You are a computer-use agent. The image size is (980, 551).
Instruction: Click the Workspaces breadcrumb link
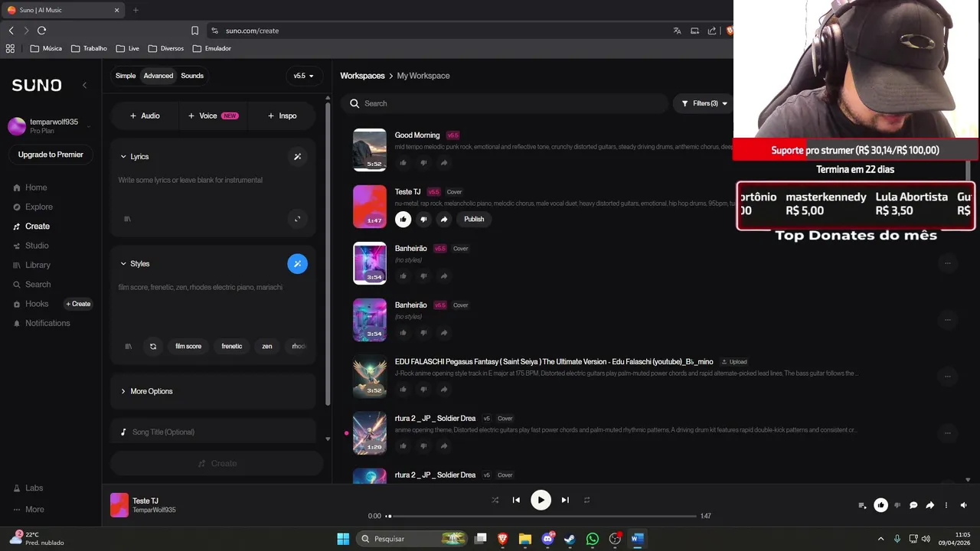pyautogui.click(x=362, y=76)
